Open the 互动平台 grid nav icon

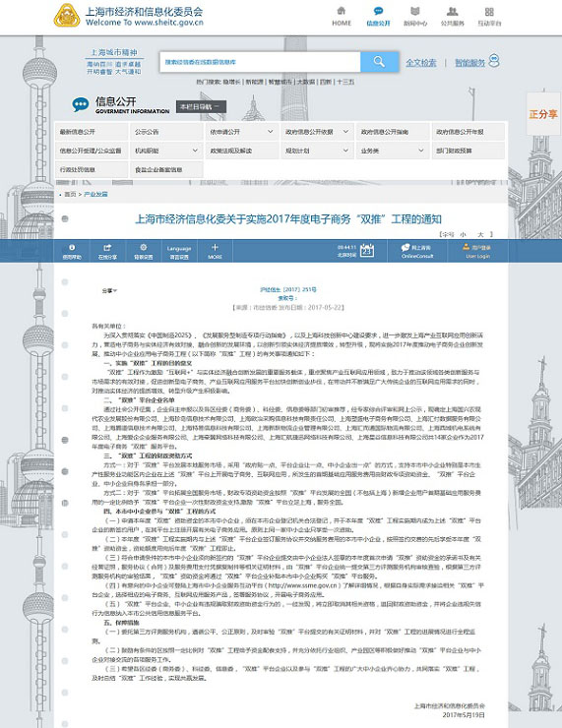click(489, 11)
